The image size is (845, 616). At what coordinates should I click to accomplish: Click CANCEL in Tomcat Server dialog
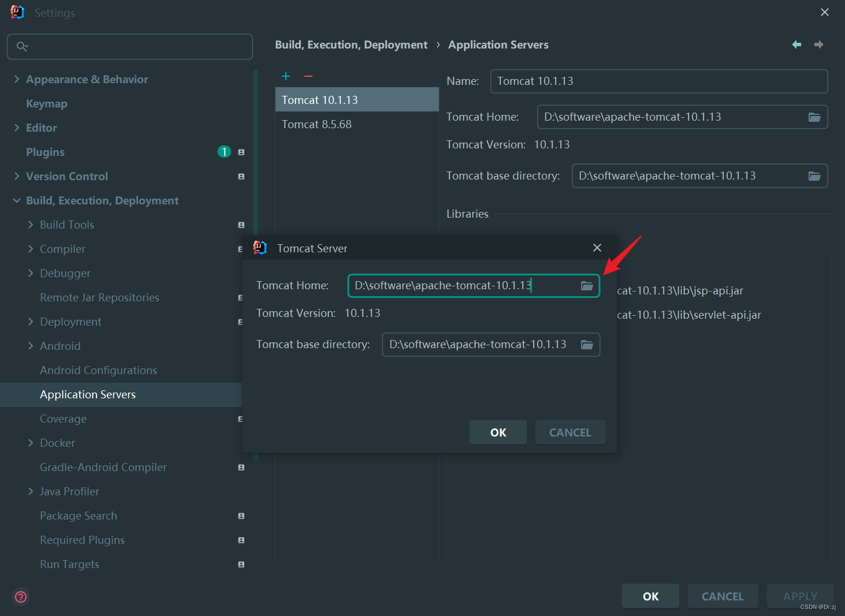point(570,432)
